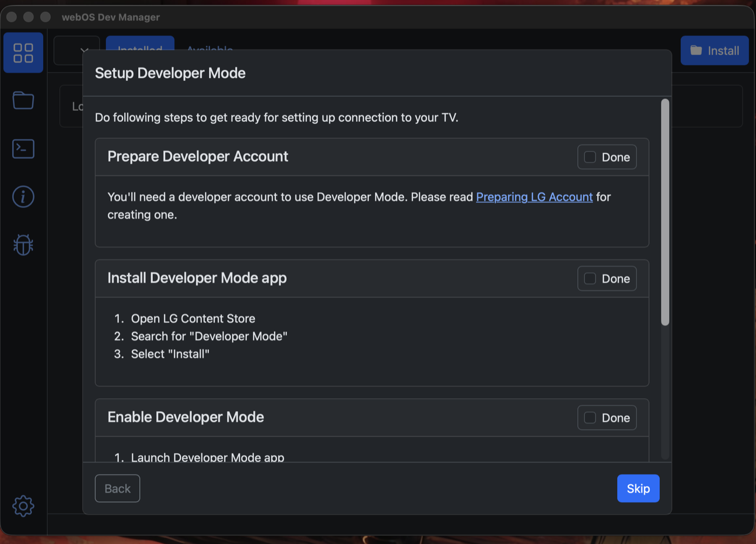This screenshot has width=756, height=544.
Task: Click the Select "Install" step
Action: [170, 354]
